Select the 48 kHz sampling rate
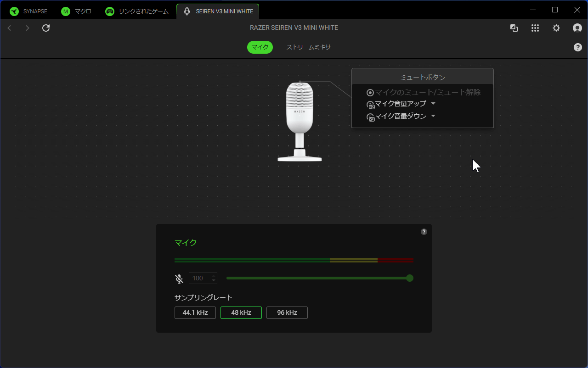The image size is (588, 368). [241, 312]
